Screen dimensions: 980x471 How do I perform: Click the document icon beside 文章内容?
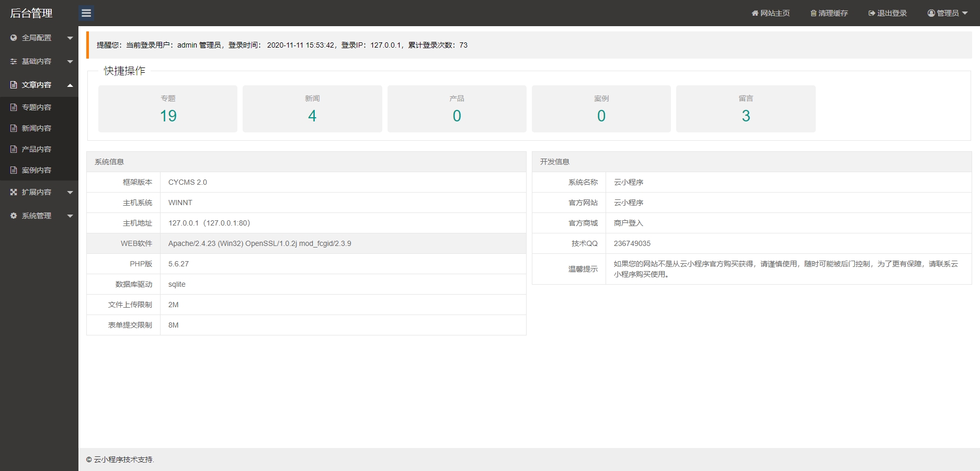click(x=14, y=85)
